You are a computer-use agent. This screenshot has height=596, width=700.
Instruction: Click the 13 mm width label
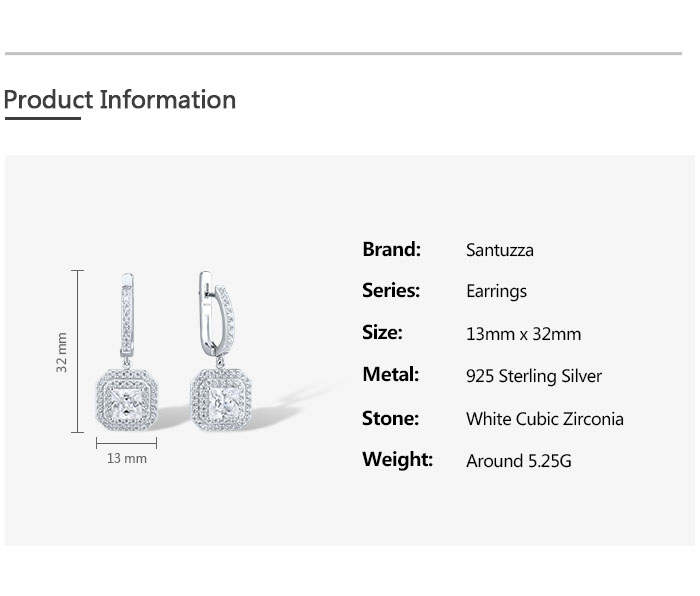[127, 459]
